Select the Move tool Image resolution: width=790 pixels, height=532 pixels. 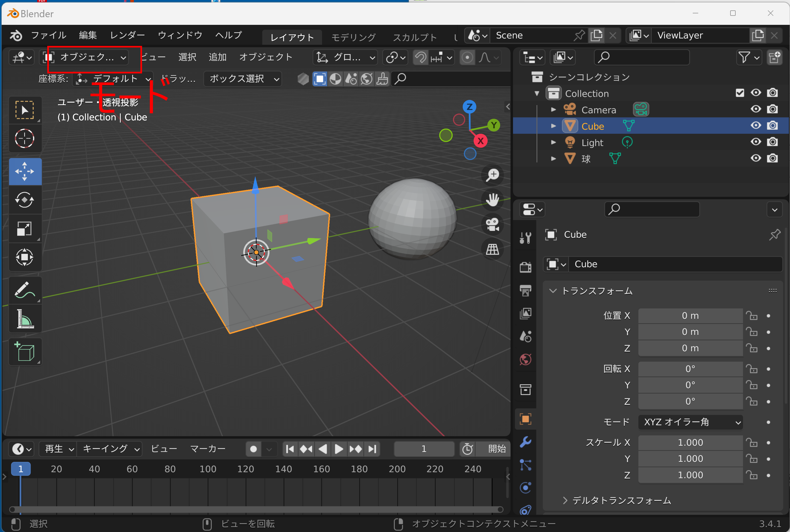coord(25,171)
